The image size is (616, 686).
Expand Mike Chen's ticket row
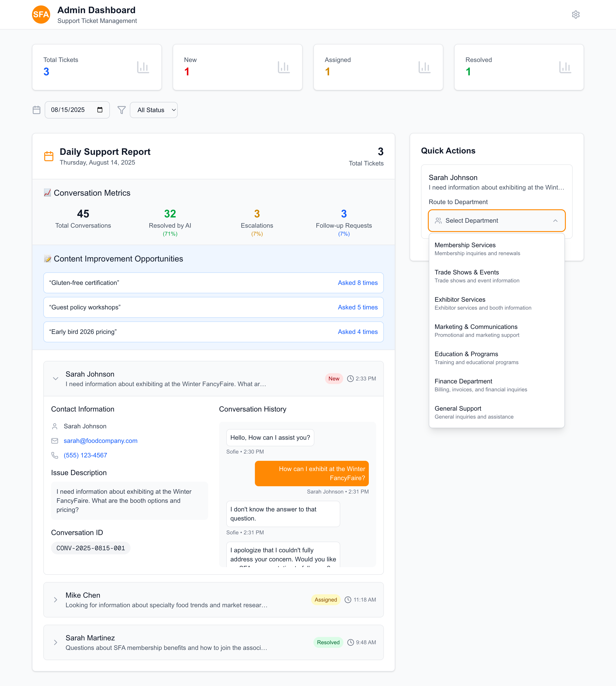(56, 600)
